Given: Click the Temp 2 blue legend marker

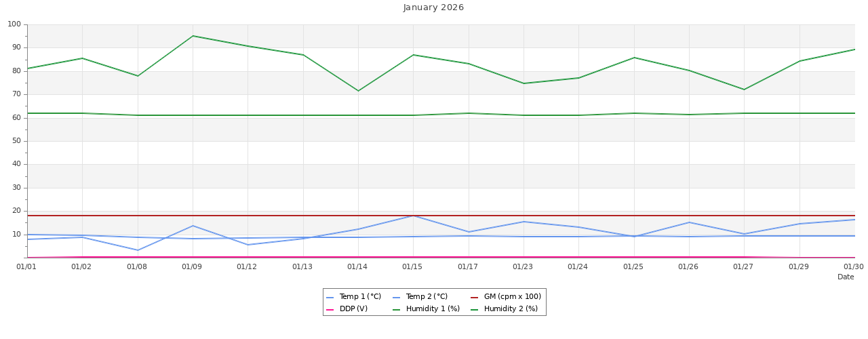Looking at the screenshot, I should point(397,297).
